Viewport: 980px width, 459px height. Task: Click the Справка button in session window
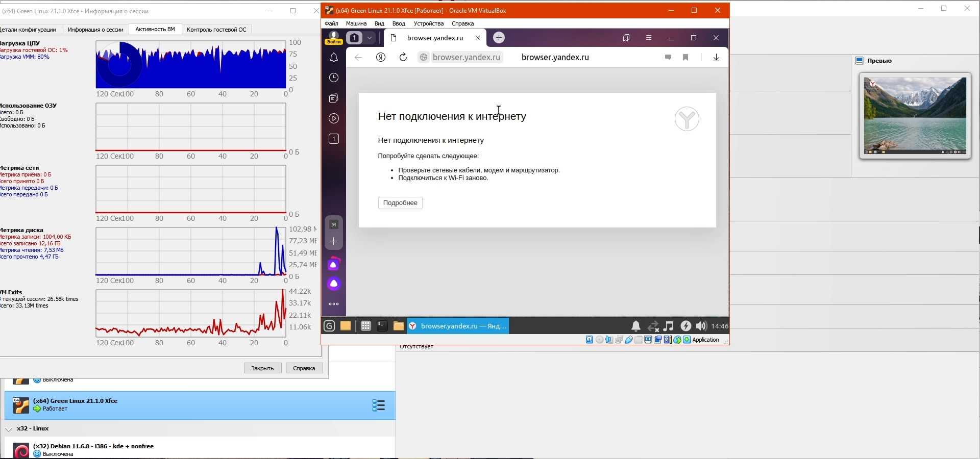tap(304, 368)
